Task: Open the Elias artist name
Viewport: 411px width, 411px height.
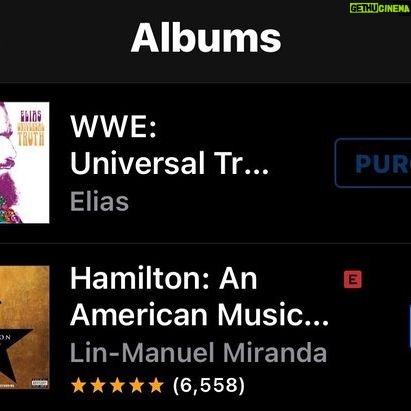Action: 99,201
